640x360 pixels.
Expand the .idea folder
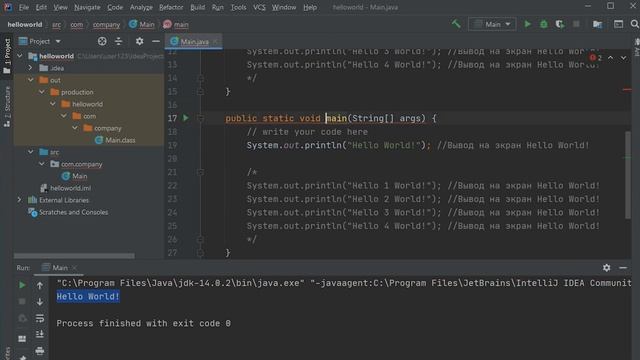(x=31, y=68)
